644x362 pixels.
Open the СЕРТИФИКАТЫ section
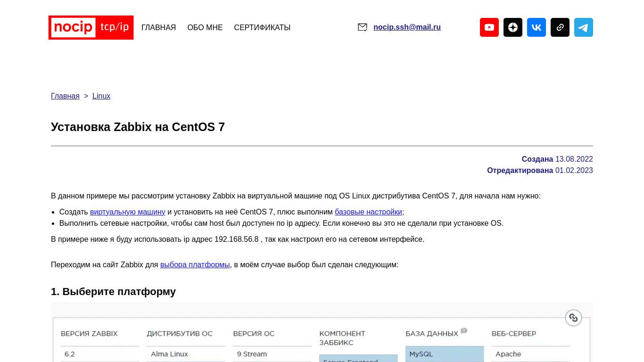click(262, 27)
